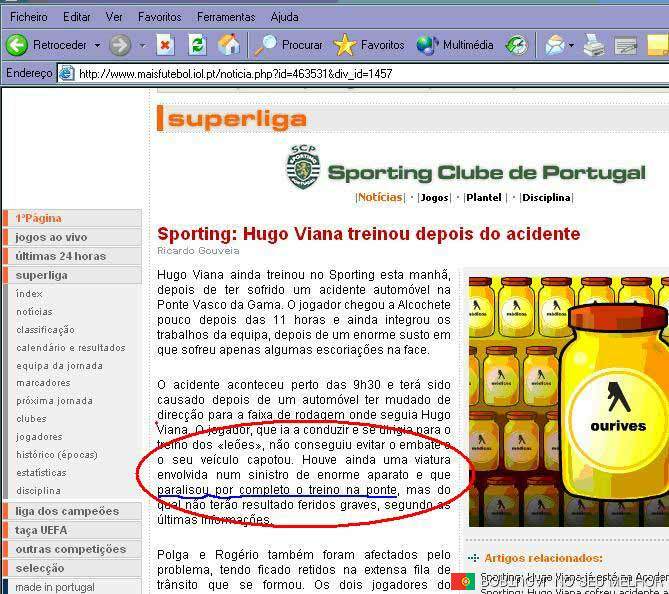Open the Back history dropdown arrow
This screenshot has height=594, width=669.
[97, 45]
